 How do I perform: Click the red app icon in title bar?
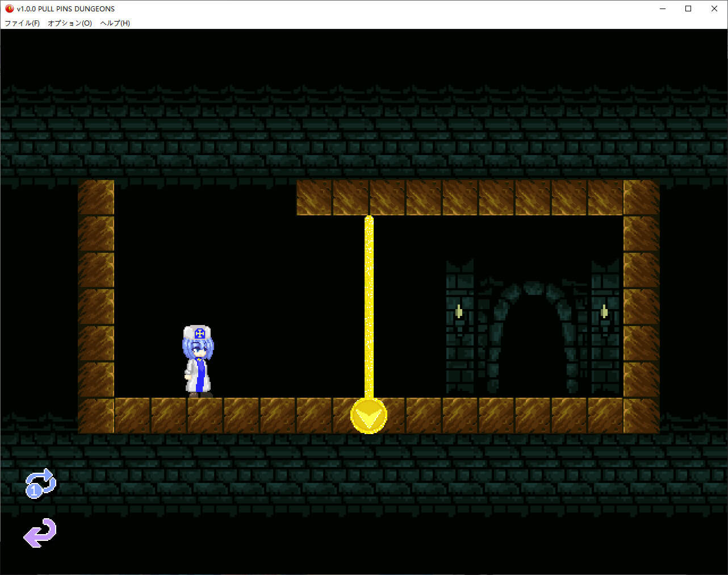(x=9, y=9)
